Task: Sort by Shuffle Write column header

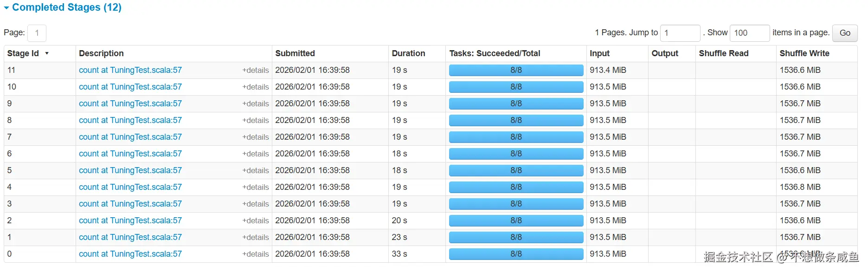Action: pyautogui.click(x=804, y=53)
